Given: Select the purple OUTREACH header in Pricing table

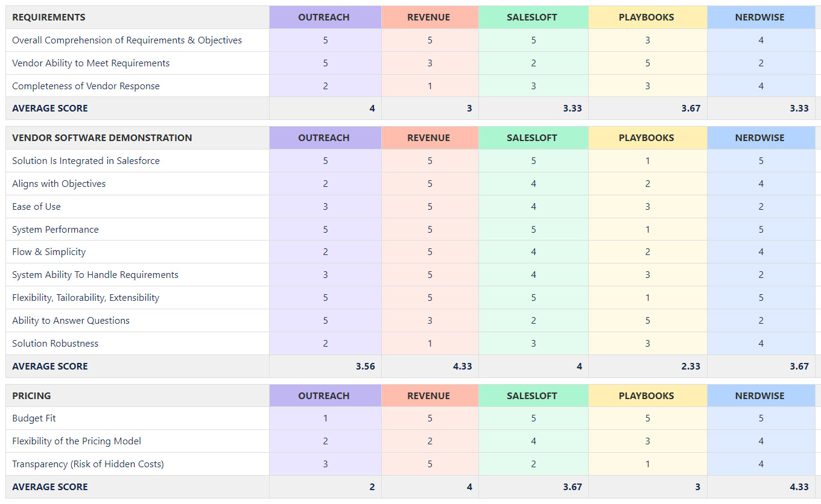Looking at the screenshot, I should point(325,395).
